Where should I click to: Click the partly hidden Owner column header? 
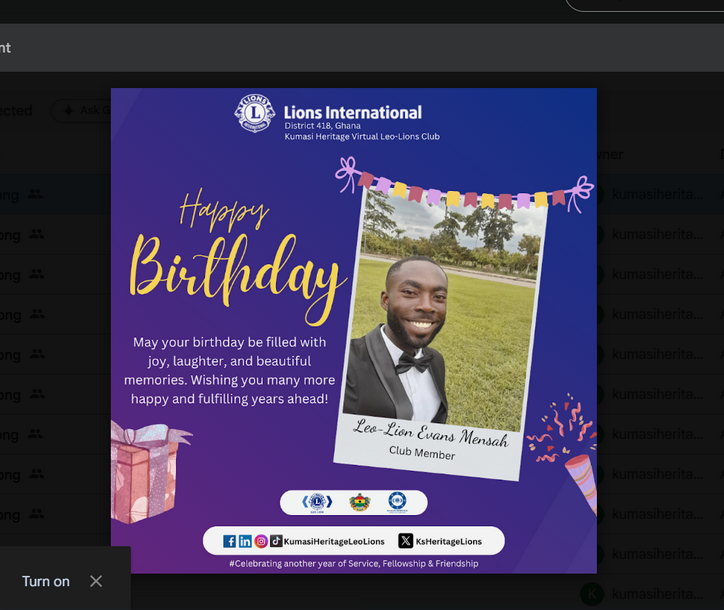coord(610,154)
